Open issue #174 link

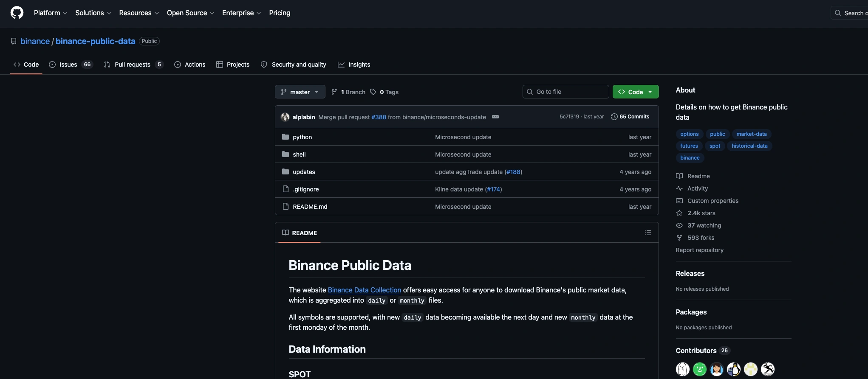pos(493,189)
